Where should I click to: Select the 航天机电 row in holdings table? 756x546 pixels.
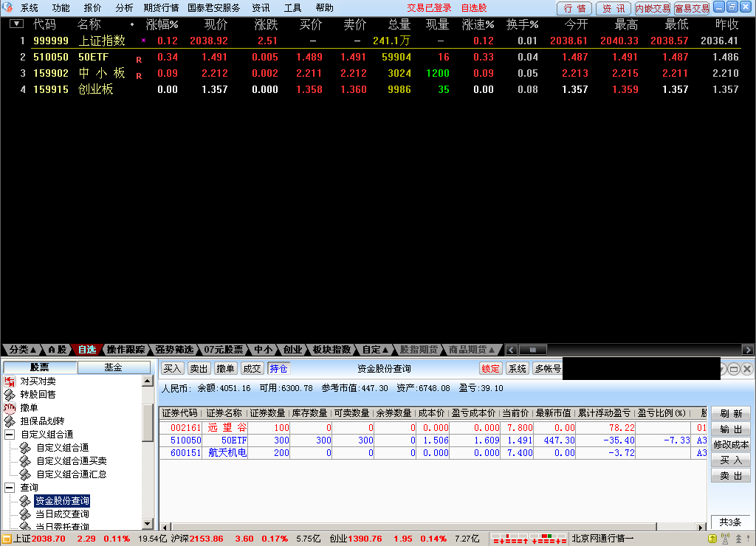pyautogui.click(x=227, y=453)
